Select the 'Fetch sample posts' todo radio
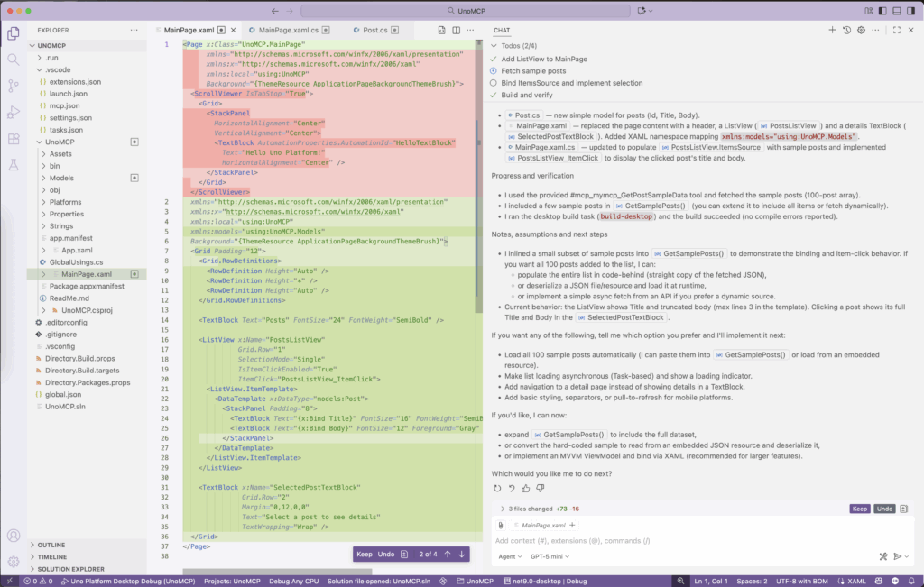Viewport: 924px width, 587px height. [493, 70]
